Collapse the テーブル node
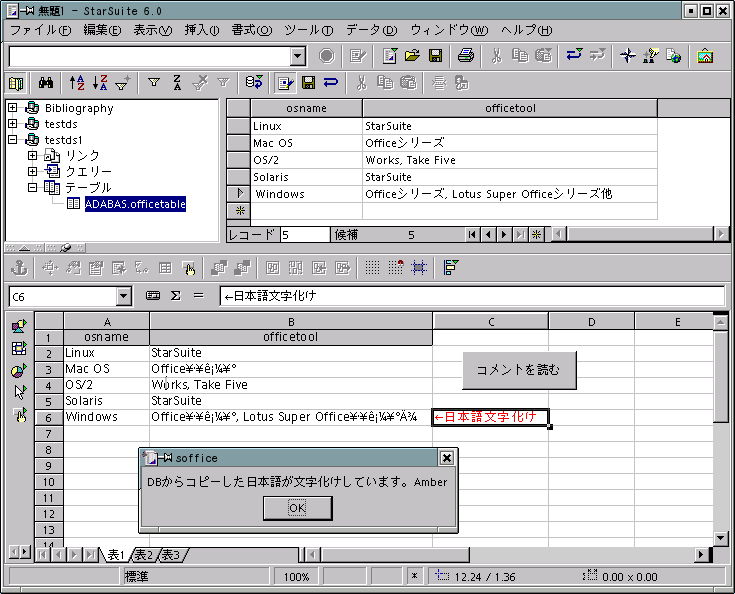The image size is (735, 594). pos(32,188)
